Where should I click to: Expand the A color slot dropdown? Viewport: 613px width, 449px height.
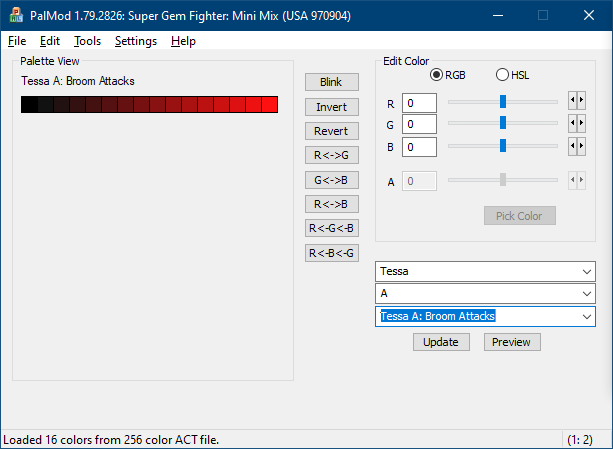(586, 293)
